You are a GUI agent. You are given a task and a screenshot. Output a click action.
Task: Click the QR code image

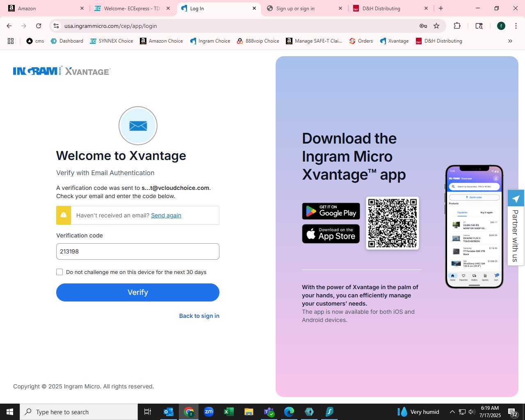pos(393,223)
